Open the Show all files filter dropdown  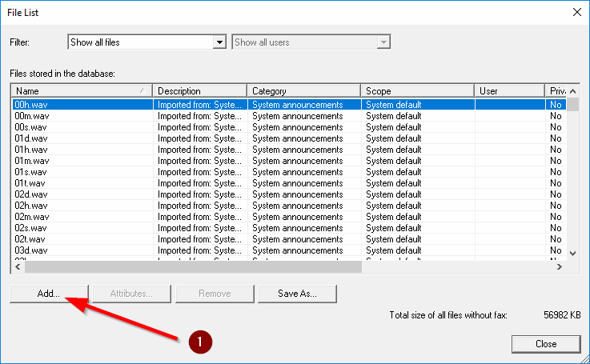(146, 42)
